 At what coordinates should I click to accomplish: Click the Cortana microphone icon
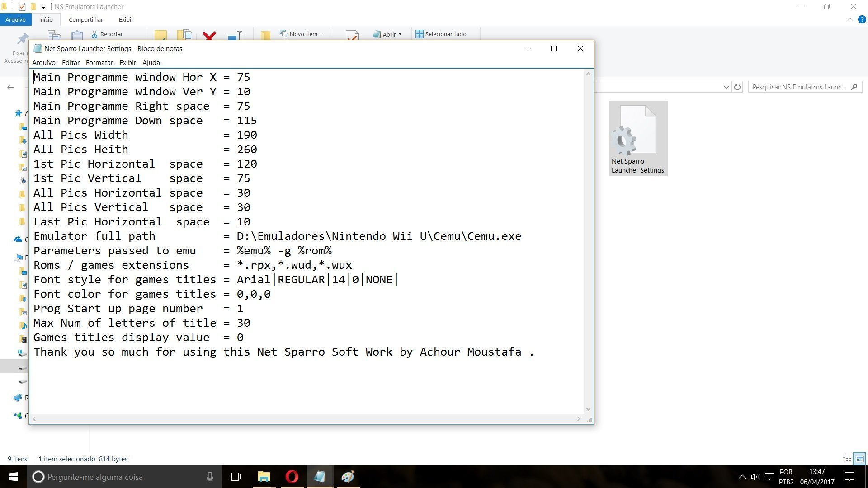[210, 477]
